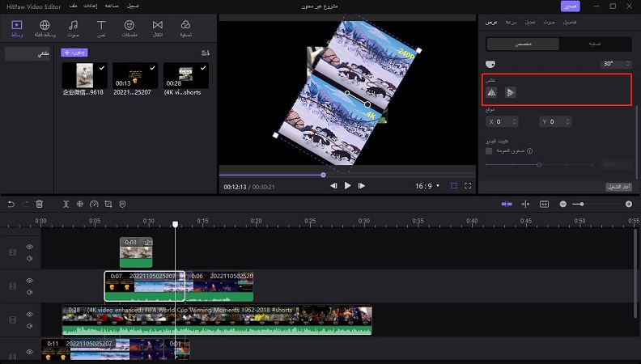641x364 pixels.
Task: Flip the clip horizontally
Action: (491, 92)
